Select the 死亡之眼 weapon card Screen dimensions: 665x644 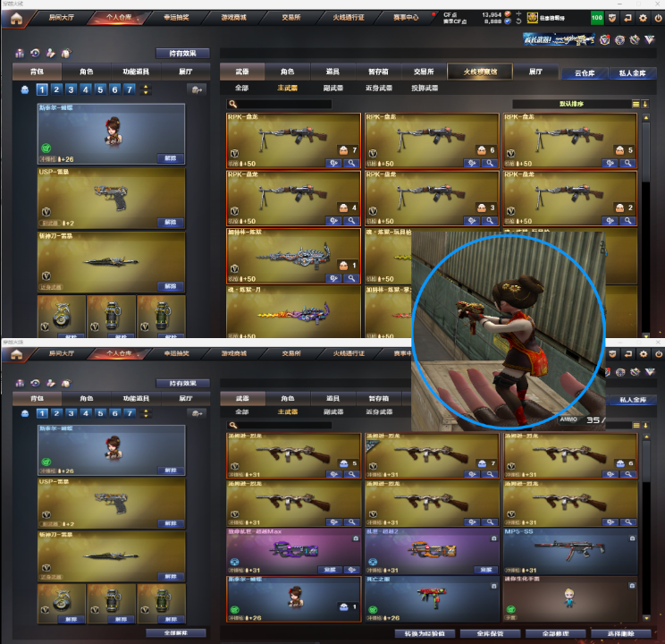[432, 599]
